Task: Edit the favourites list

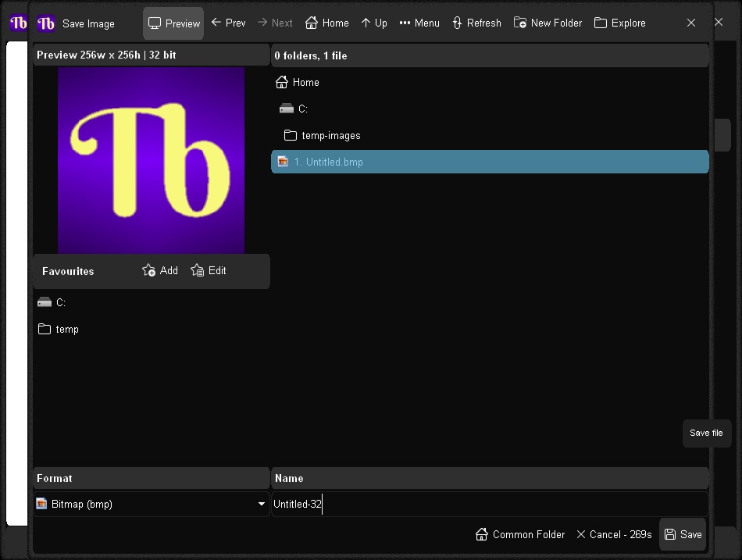Action: [x=209, y=271]
